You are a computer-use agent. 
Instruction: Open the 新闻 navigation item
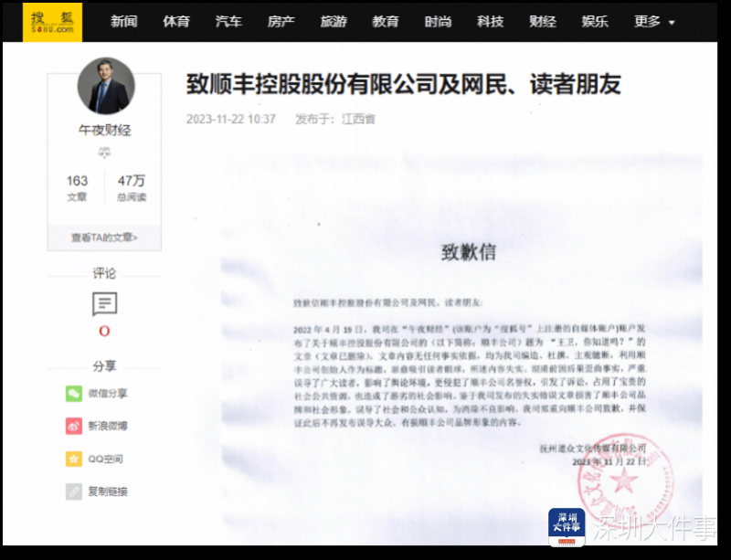[x=124, y=21]
